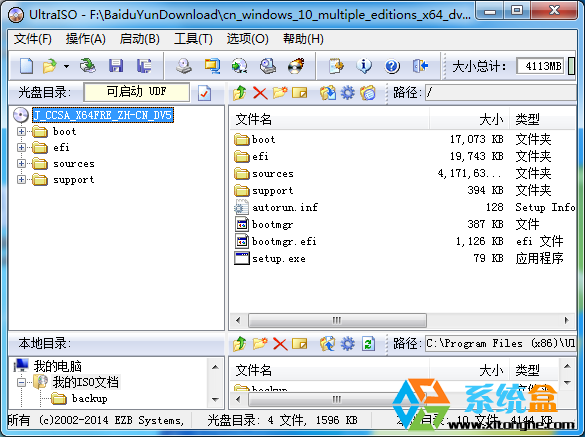Click the Refresh icon in local pane
Image resolution: width=585 pixels, height=437 pixels.
(x=368, y=344)
